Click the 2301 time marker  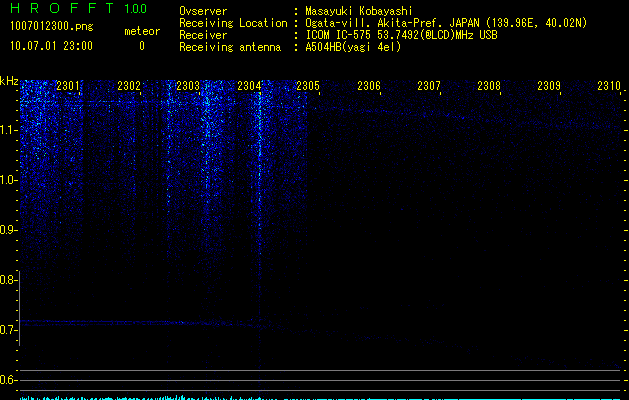68,85
